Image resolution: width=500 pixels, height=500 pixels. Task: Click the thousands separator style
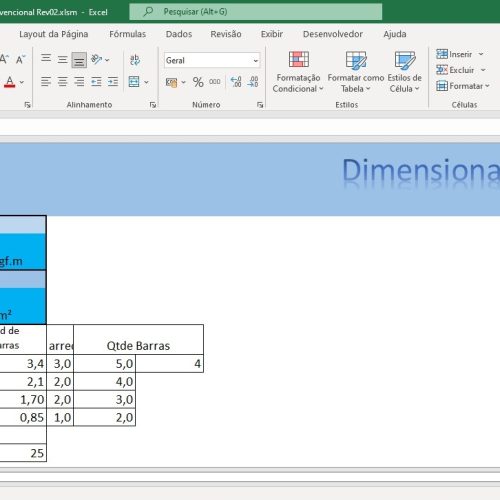point(215,82)
